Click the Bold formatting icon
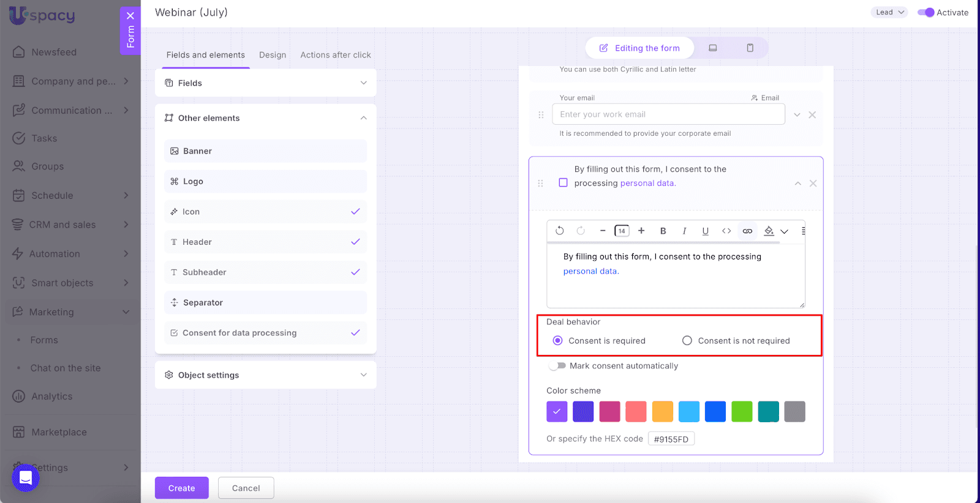This screenshot has height=503, width=980. [x=663, y=231]
